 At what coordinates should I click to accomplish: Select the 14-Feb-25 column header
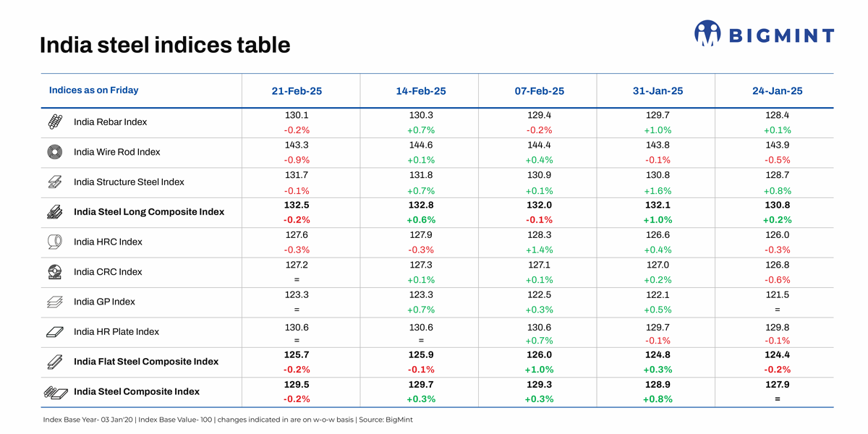click(x=421, y=91)
